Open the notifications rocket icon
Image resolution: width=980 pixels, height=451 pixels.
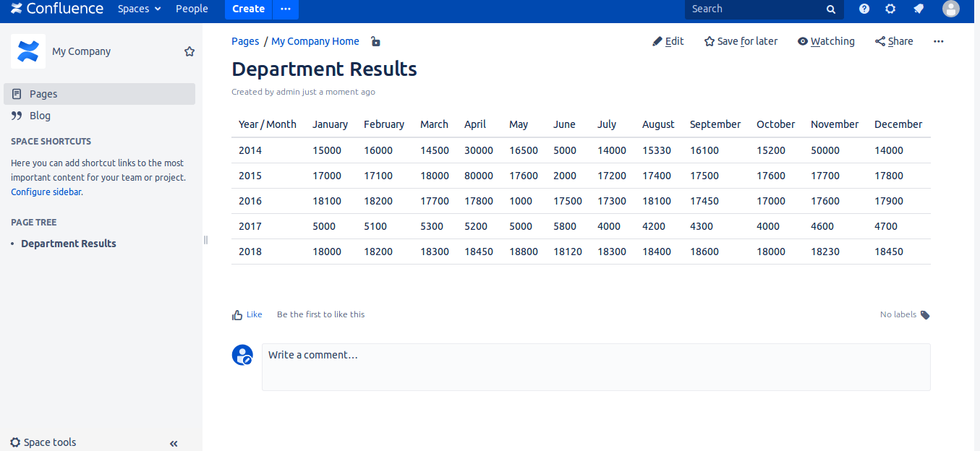click(x=919, y=9)
